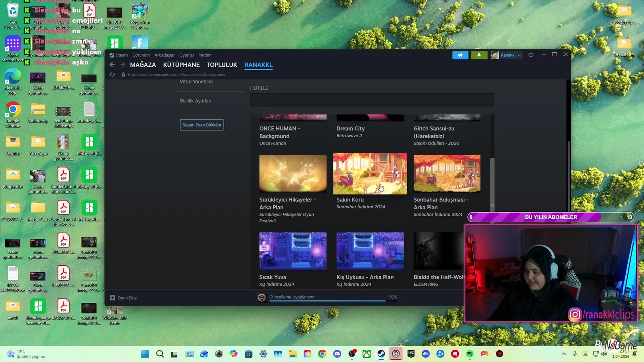This screenshot has height=362, width=644.
Task: Open Gizlilik Ayarları settings section
Action: point(195,101)
